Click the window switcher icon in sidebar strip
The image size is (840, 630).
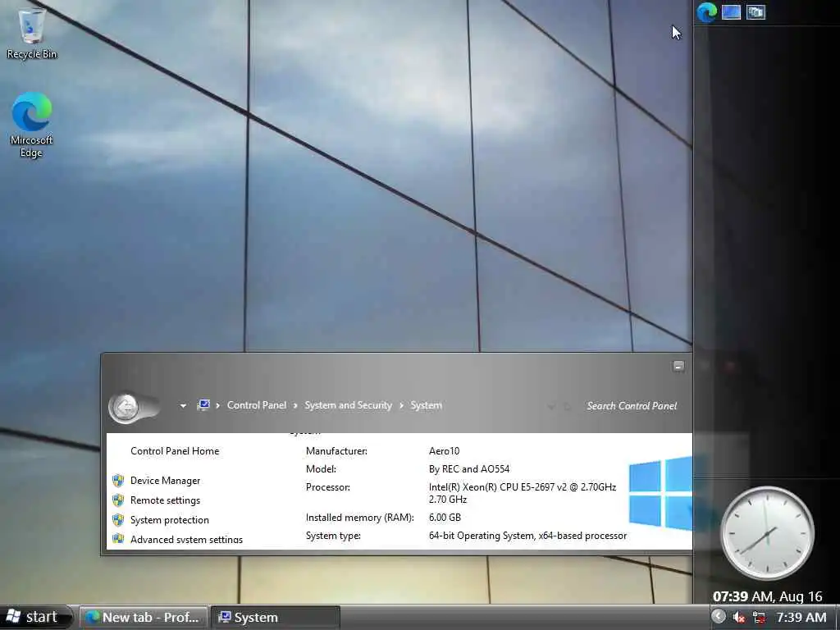coord(756,11)
